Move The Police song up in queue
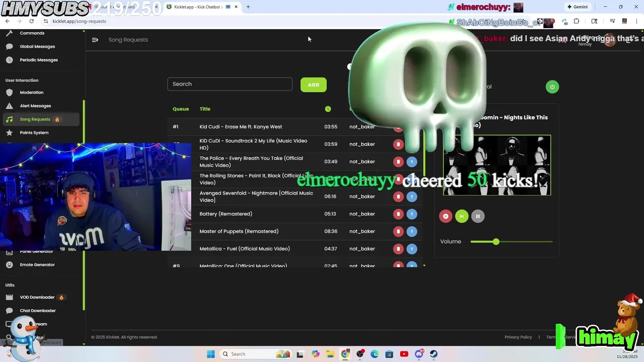The image size is (644, 362). (x=412, y=162)
